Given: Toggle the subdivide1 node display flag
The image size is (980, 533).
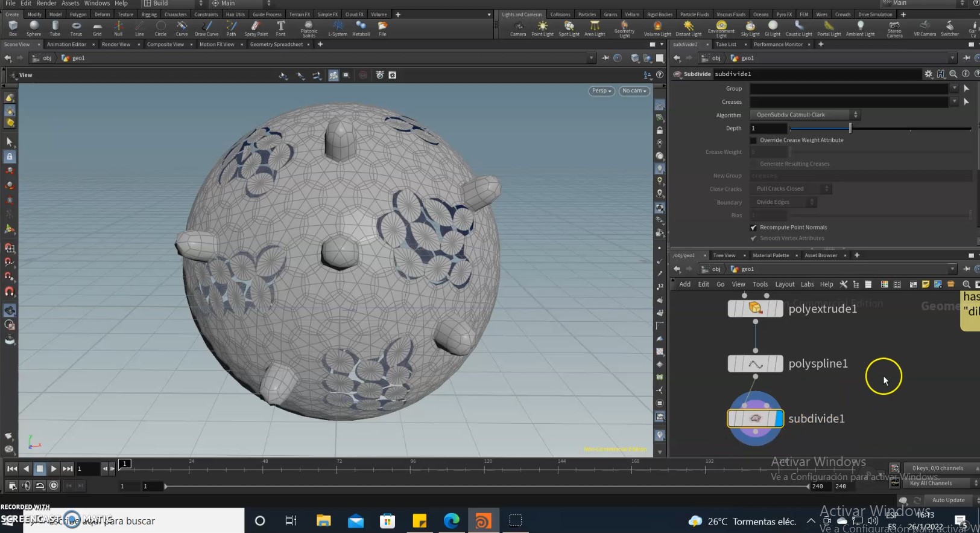Looking at the screenshot, I should coord(778,418).
